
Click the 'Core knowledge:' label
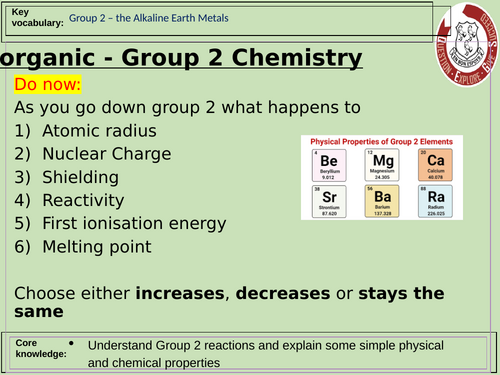(x=41, y=348)
